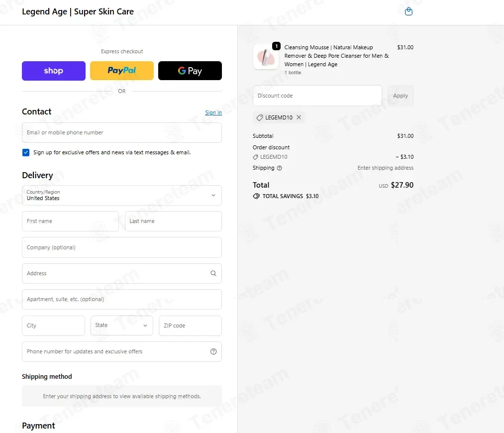Uncheck the exclusive offers signup checkbox
504x433 pixels.
click(26, 152)
